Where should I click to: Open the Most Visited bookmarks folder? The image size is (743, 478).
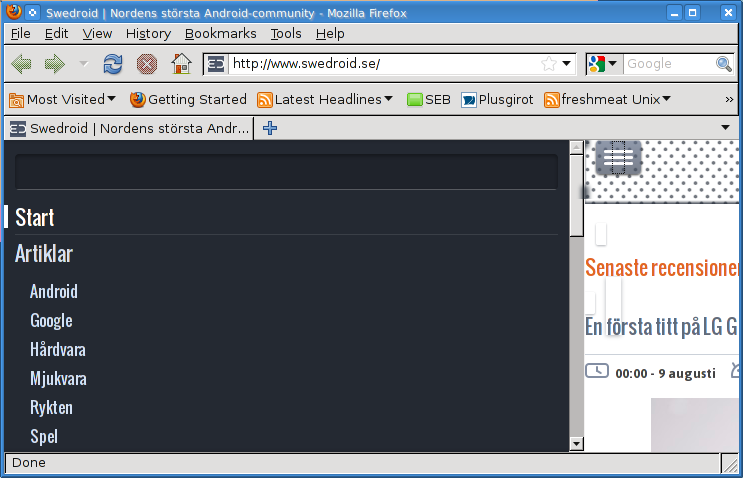pos(62,99)
